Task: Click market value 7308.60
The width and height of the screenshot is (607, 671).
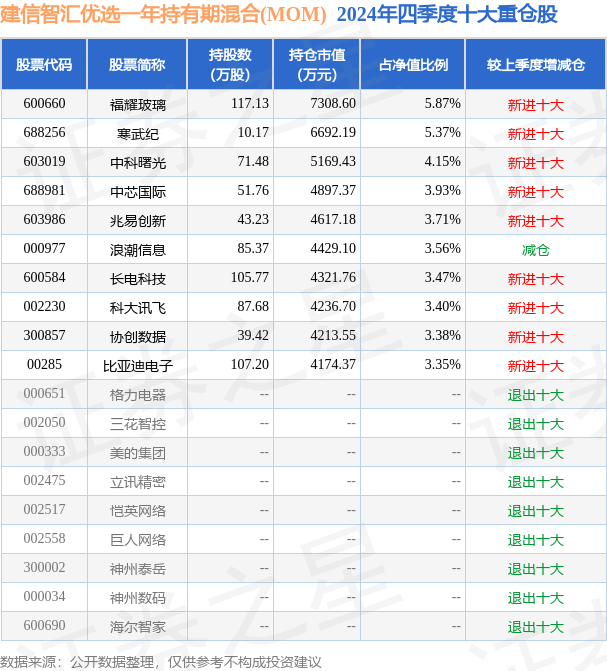Action: tap(333, 104)
